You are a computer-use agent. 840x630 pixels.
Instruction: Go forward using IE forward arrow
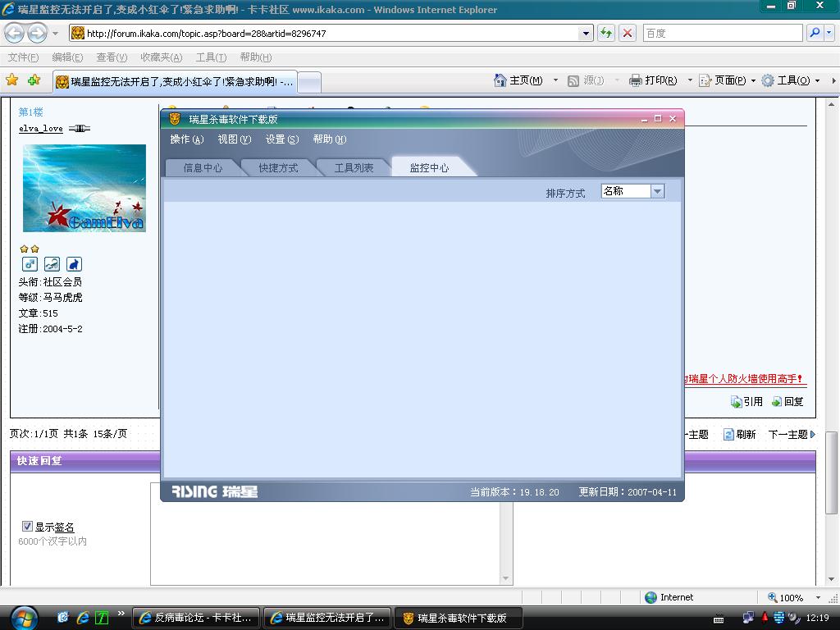pos(37,33)
